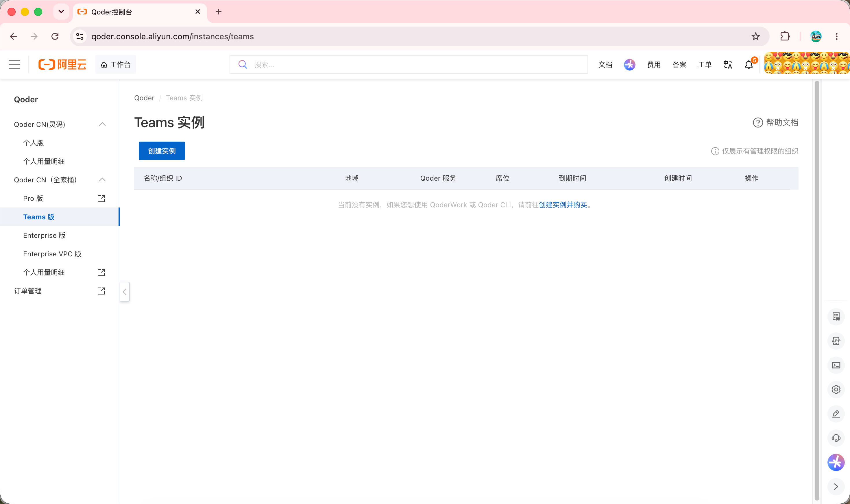The width and height of the screenshot is (850, 504).
Task: Contact support via headset icon
Action: coord(836,438)
